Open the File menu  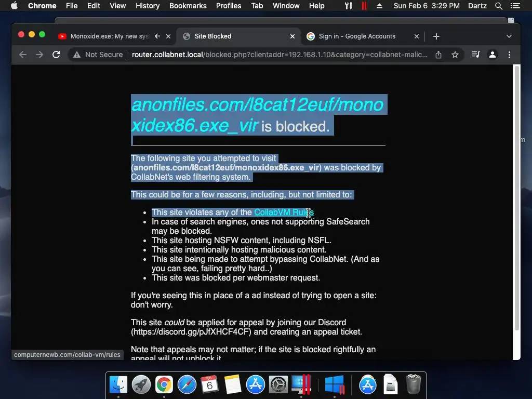click(72, 6)
